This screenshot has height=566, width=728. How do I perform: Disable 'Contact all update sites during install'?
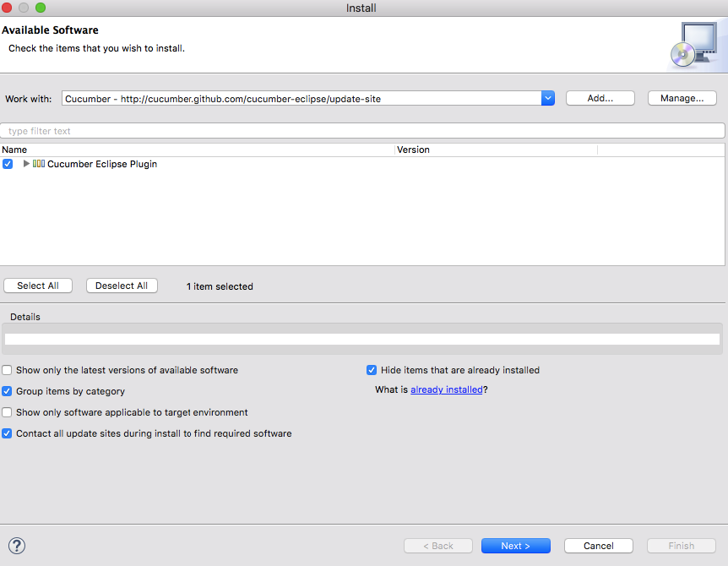(x=7, y=433)
